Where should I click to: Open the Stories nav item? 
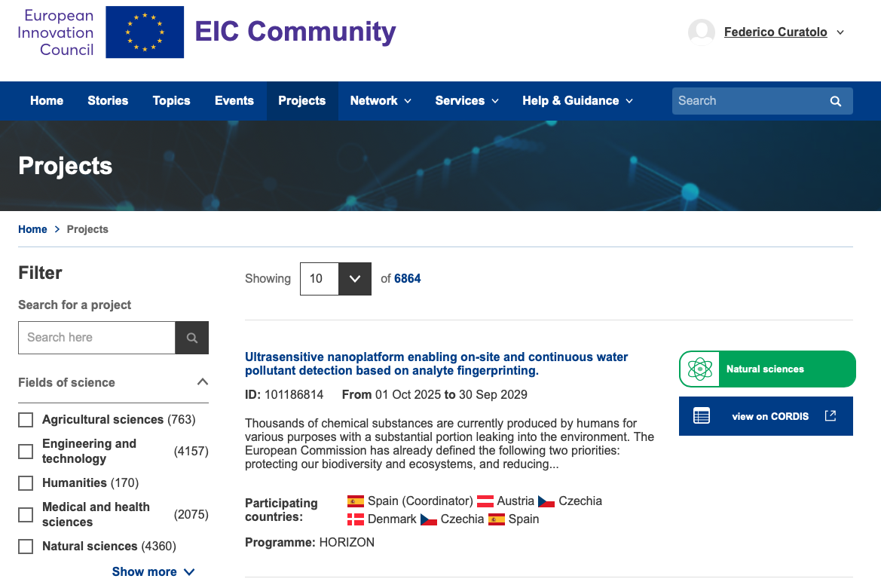coord(108,100)
